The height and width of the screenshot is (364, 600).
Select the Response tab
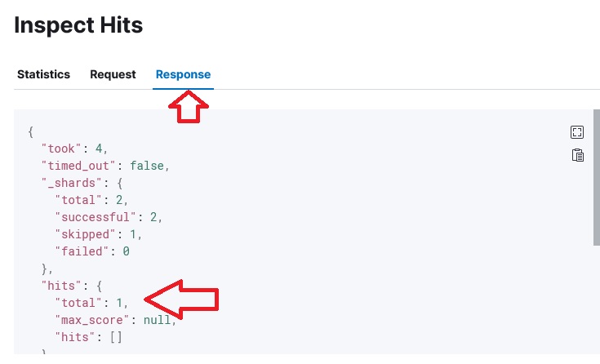[183, 74]
